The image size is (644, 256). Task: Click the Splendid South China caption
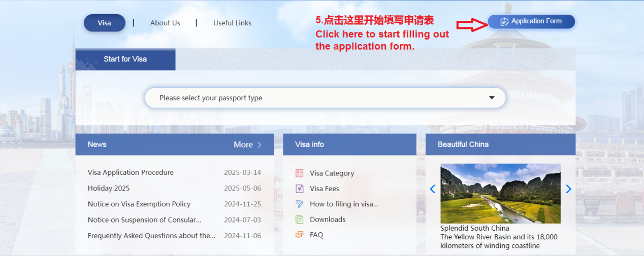point(475,228)
